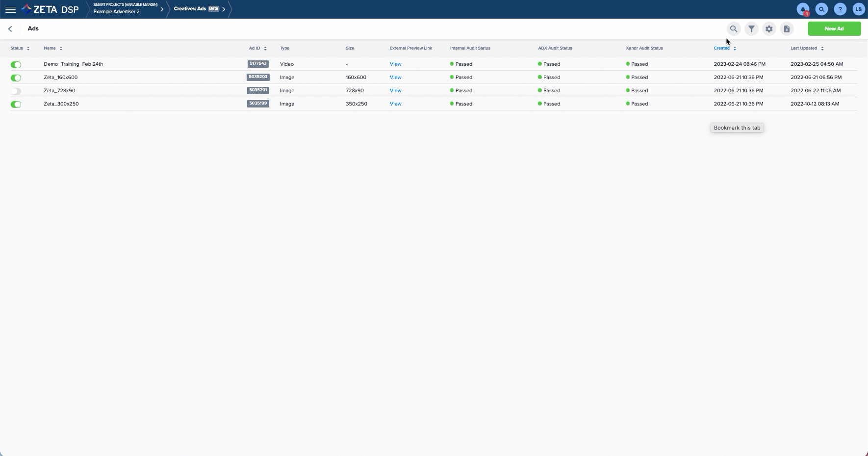The width and height of the screenshot is (868, 456).
Task: Open the L& user profile avatar
Action: pyautogui.click(x=858, y=9)
